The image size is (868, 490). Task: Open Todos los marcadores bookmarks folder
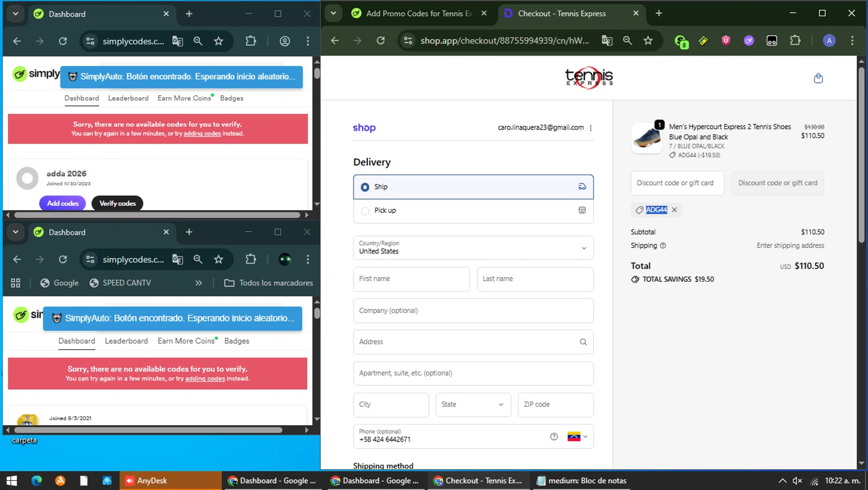[x=269, y=283]
